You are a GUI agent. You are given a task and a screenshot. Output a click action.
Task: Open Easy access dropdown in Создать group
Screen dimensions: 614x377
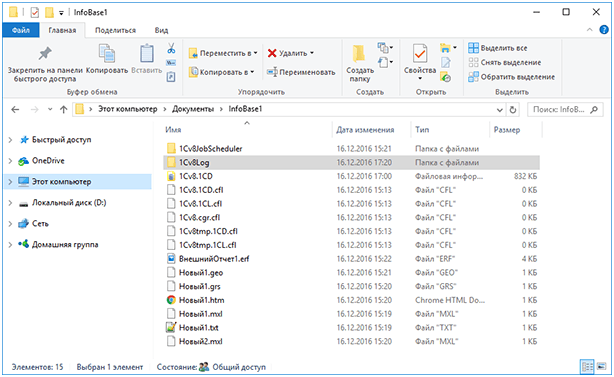pos(385,63)
